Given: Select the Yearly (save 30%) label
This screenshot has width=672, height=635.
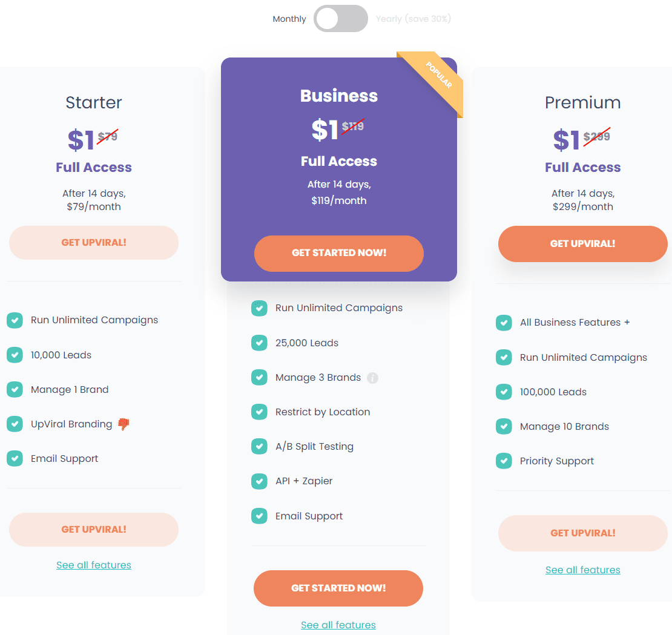Looking at the screenshot, I should click(x=413, y=19).
